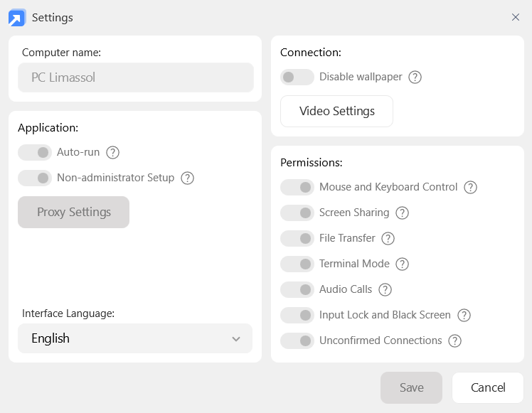Open help for Unconfirmed Connections

tap(454, 340)
